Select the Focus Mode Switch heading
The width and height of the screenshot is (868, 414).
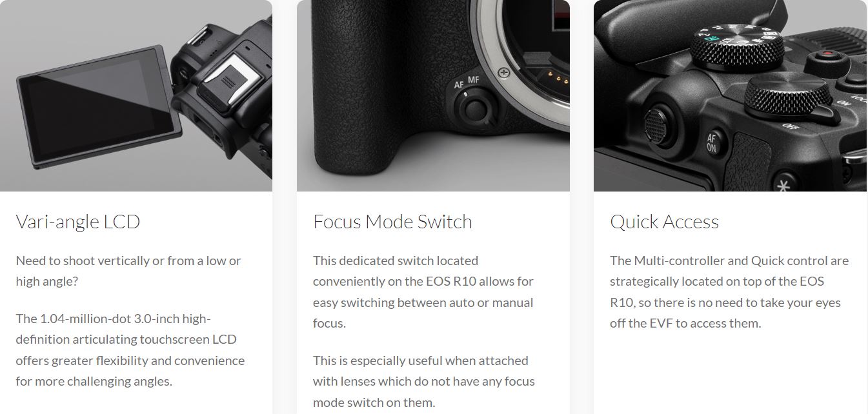[392, 222]
